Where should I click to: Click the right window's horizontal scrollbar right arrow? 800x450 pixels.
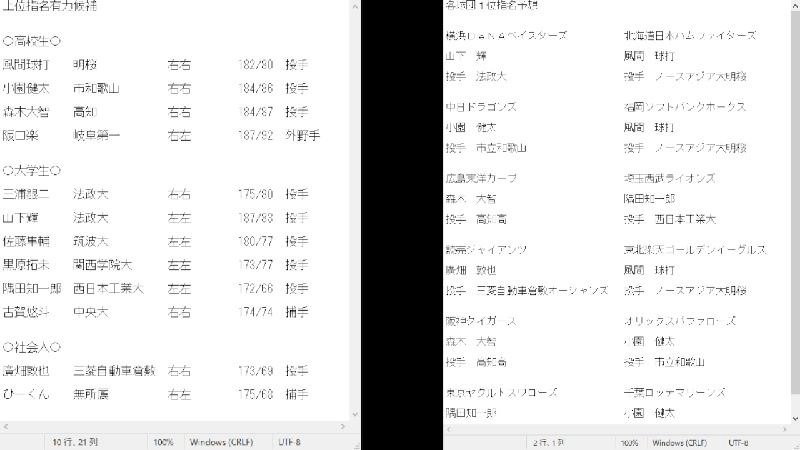click(x=785, y=430)
